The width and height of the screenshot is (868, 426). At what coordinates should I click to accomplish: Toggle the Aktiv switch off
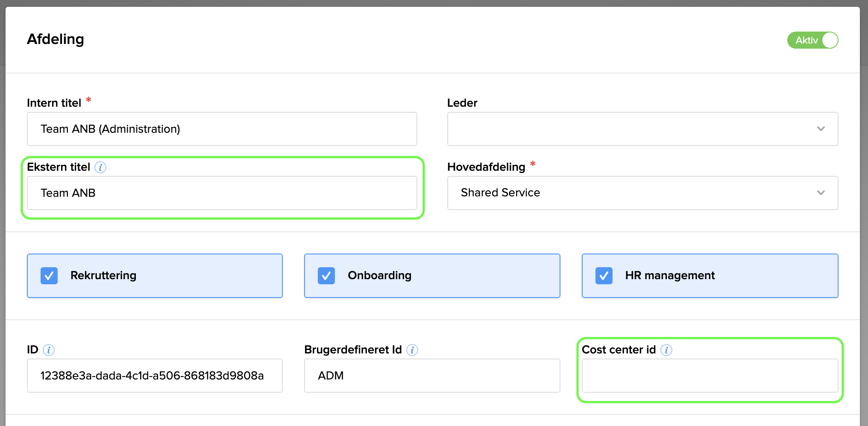(x=812, y=40)
